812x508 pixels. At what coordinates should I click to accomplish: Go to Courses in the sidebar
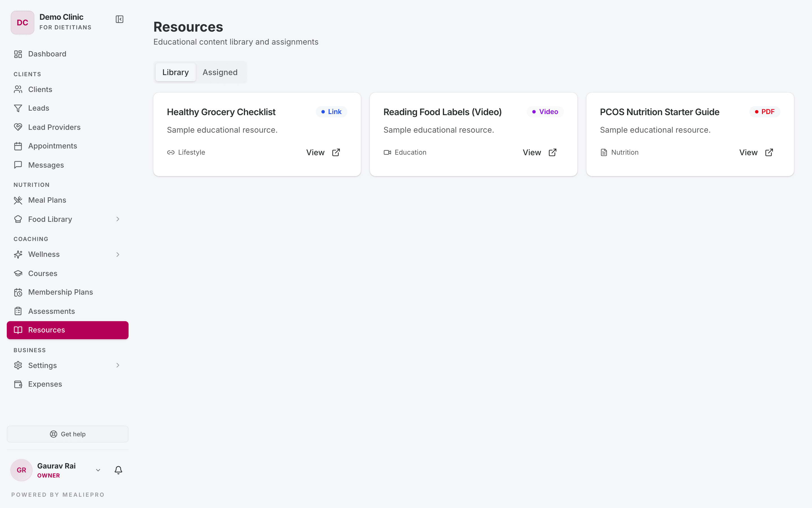tap(67, 273)
